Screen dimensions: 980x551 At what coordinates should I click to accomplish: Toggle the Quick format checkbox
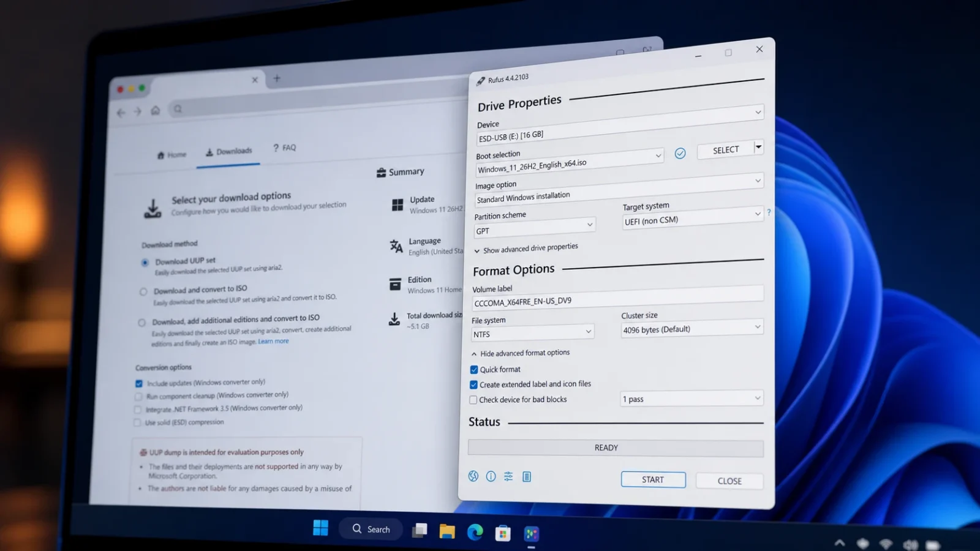(473, 370)
